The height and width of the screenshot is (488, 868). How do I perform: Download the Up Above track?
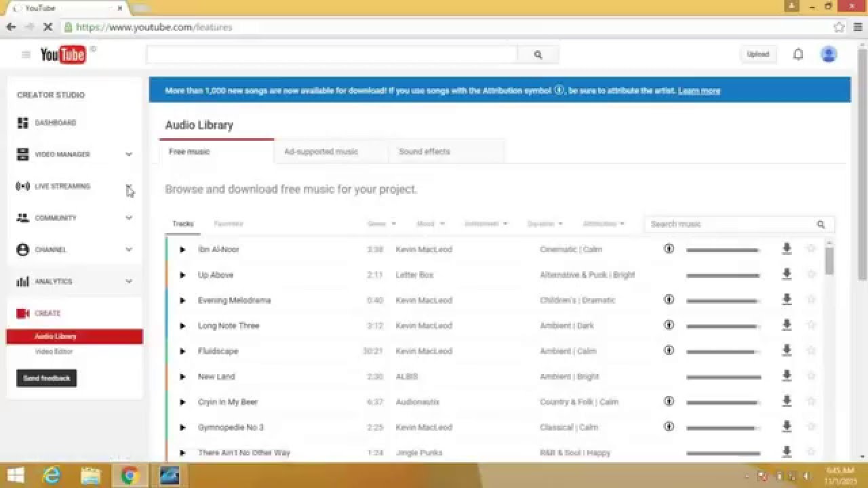click(x=787, y=274)
